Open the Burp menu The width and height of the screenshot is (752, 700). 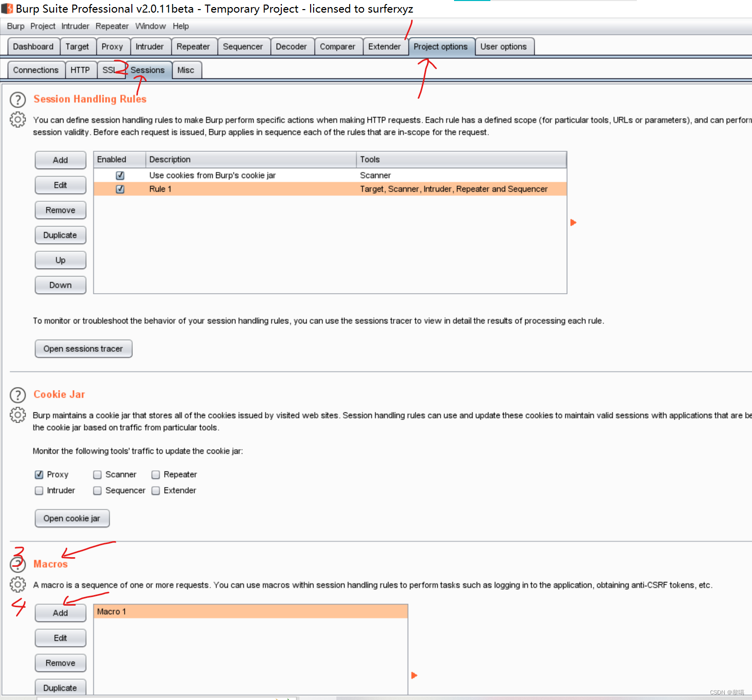[16, 26]
